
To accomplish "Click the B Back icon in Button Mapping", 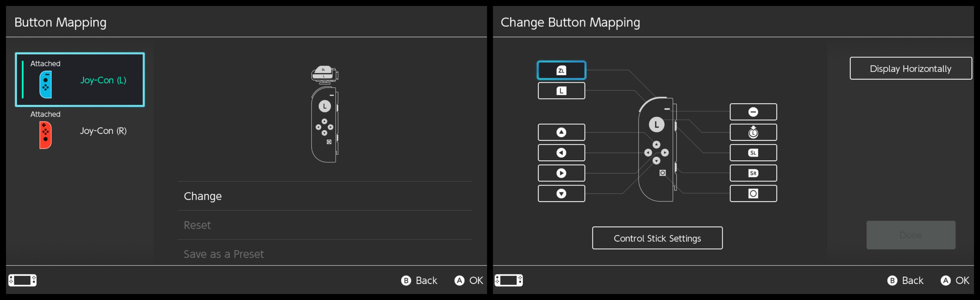I will click(406, 280).
